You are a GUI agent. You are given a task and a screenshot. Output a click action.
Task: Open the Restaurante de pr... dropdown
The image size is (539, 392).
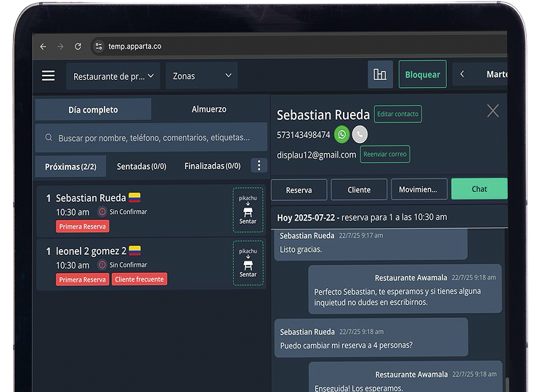coord(113,76)
